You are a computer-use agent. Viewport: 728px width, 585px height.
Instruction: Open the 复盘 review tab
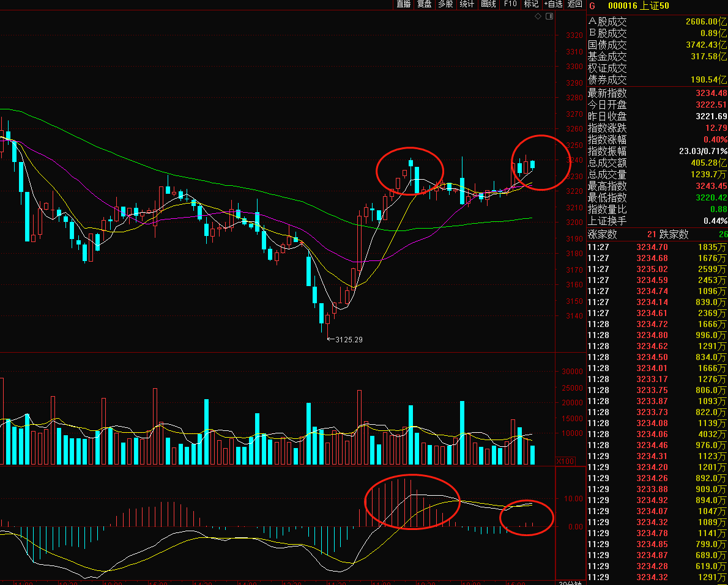coord(424,4)
